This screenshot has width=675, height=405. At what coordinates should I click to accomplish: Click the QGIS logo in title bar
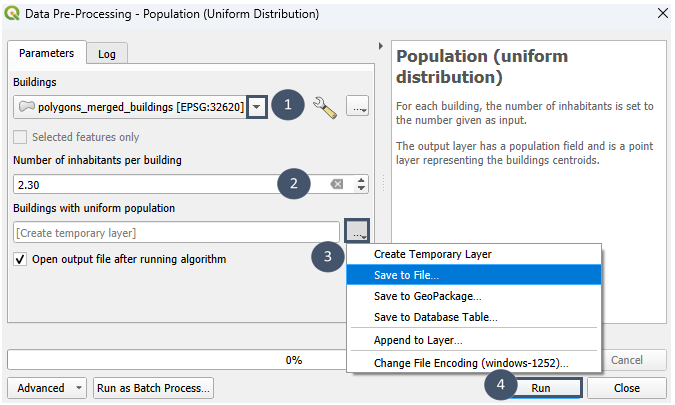click(13, 14)
